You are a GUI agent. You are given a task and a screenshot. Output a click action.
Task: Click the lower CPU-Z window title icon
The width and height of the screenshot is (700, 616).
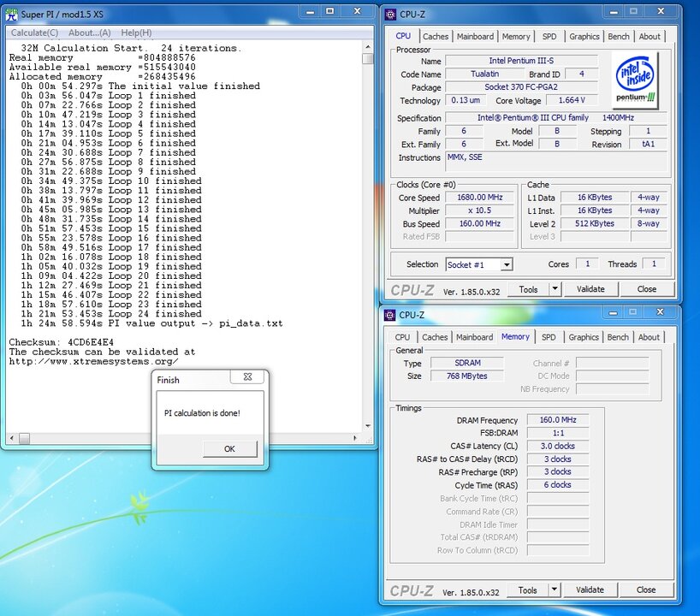[389, 315]
